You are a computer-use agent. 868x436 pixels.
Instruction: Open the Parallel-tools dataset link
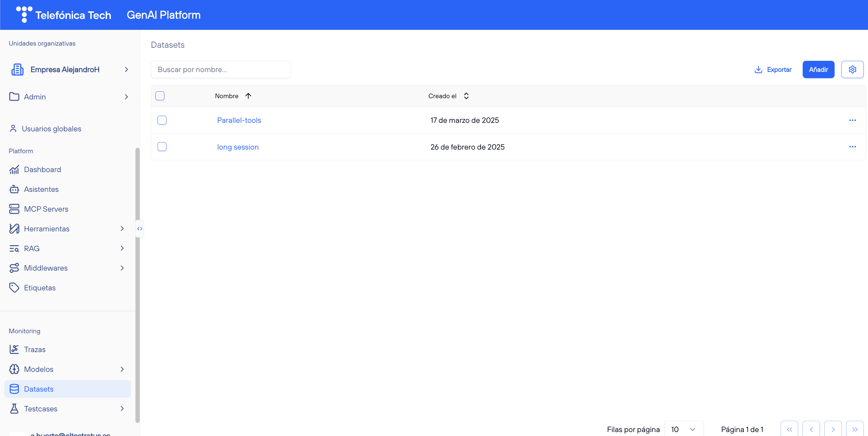pyautogui.click(x=239, y=120)
